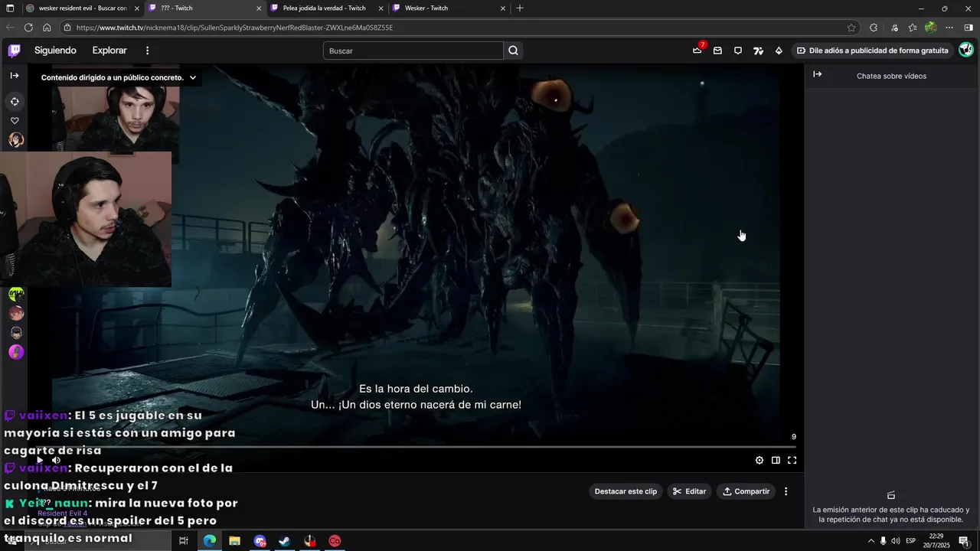Toggle the browser sidebar panel
This screenshot has width=980, height=551.
coord(969,28)
